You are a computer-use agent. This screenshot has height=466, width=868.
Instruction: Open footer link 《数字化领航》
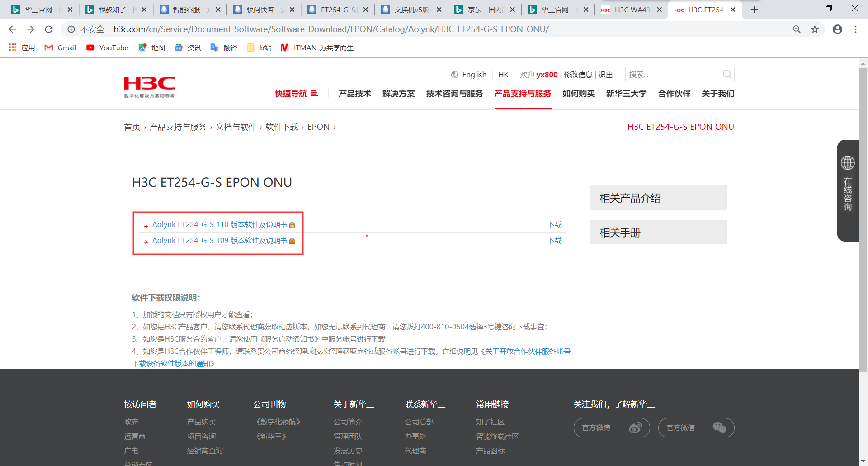tap(278, 422)
